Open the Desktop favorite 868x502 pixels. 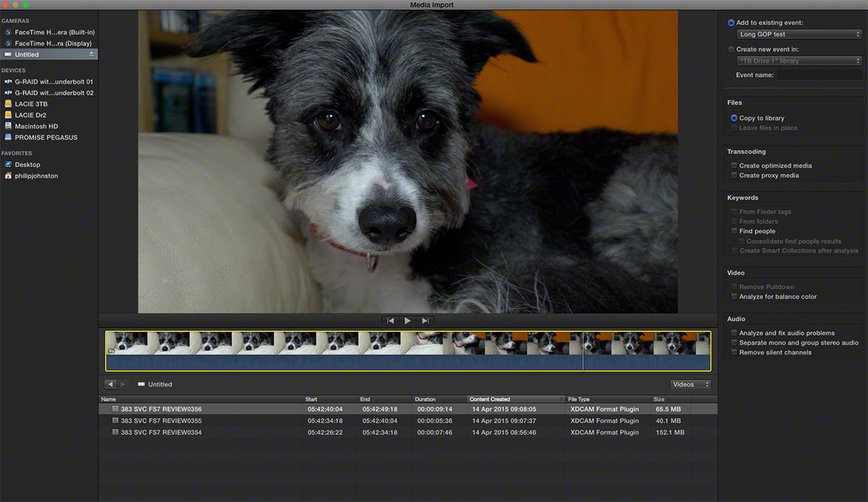point(48,164)
